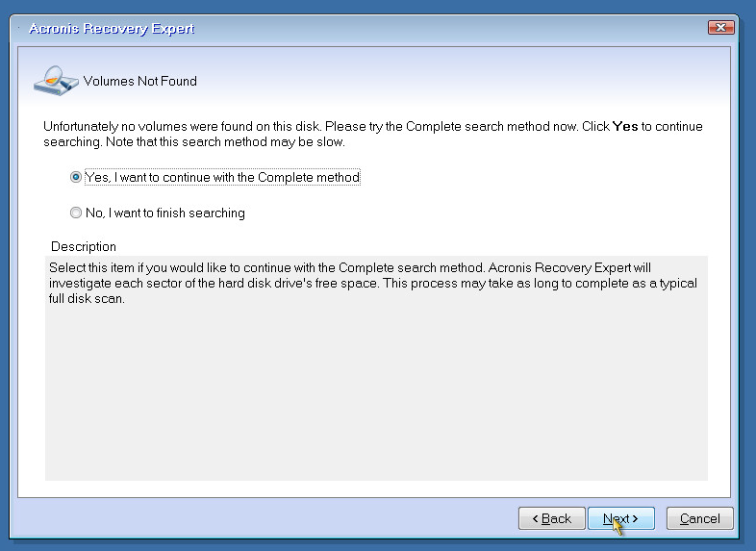Cancel the recovery wizard
The height and width of the screenshot is (551, 756).
699,518
